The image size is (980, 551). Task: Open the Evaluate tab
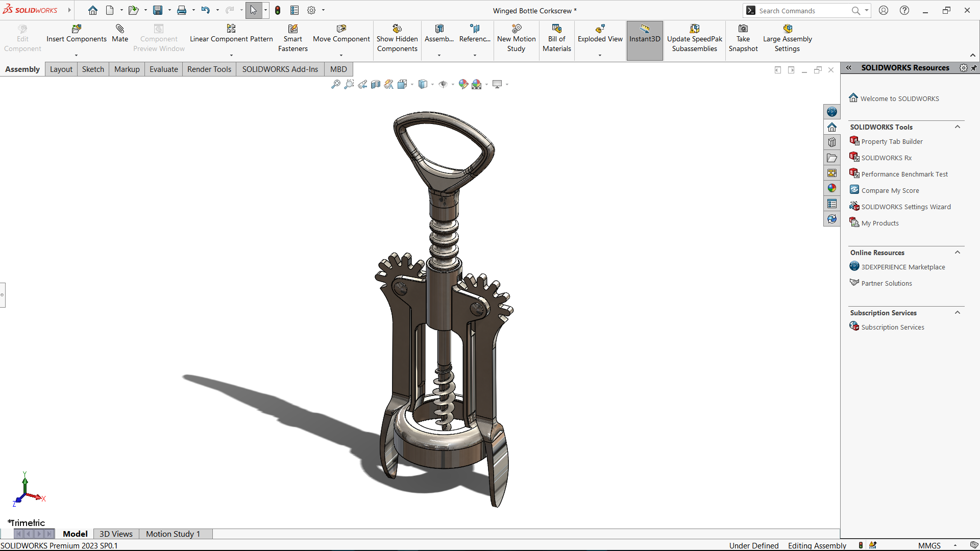(164, 69)
